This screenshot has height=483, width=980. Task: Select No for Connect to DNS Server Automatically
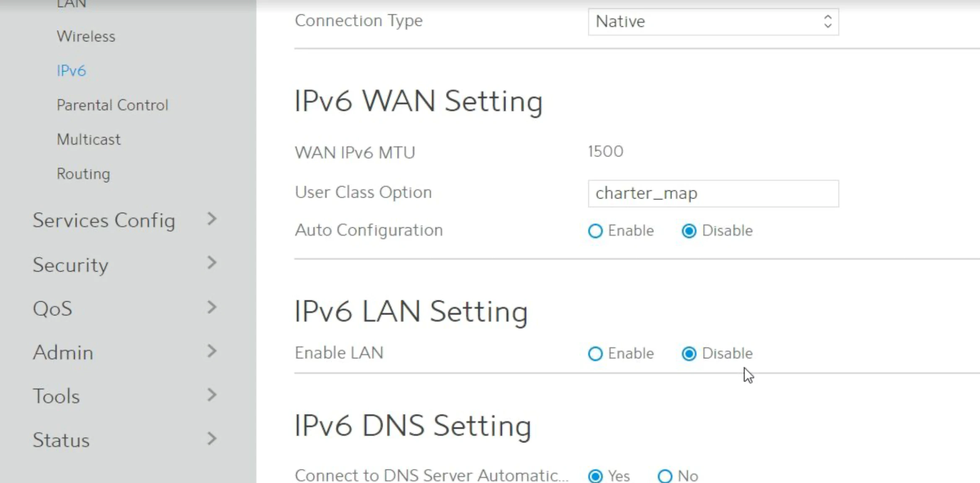665,475
